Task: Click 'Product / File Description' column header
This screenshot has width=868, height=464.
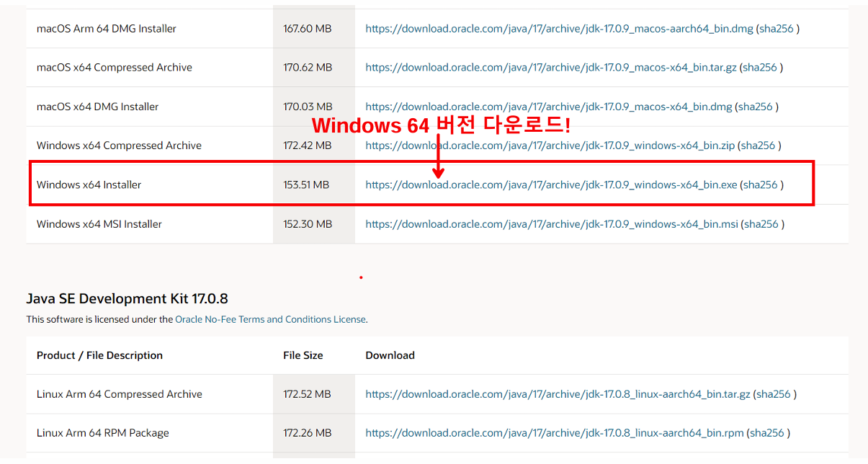Action: click(99, 355)
